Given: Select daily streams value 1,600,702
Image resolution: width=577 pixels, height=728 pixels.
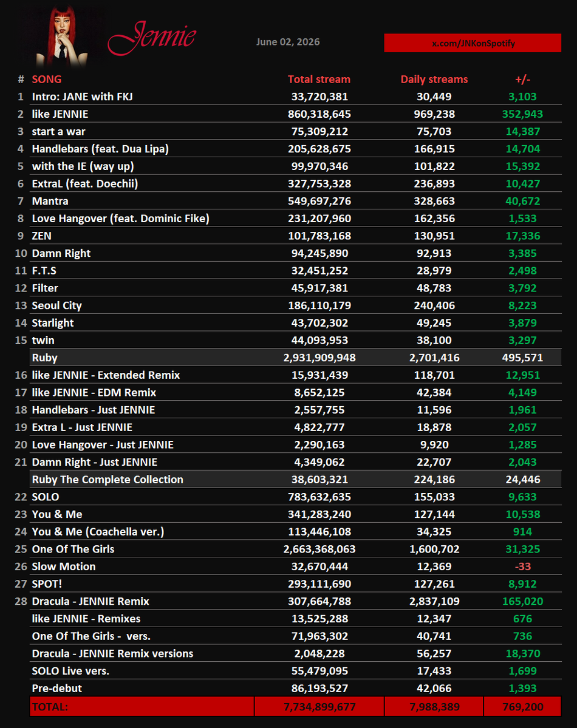Looking at the screenshot, I should coord(434,549).
